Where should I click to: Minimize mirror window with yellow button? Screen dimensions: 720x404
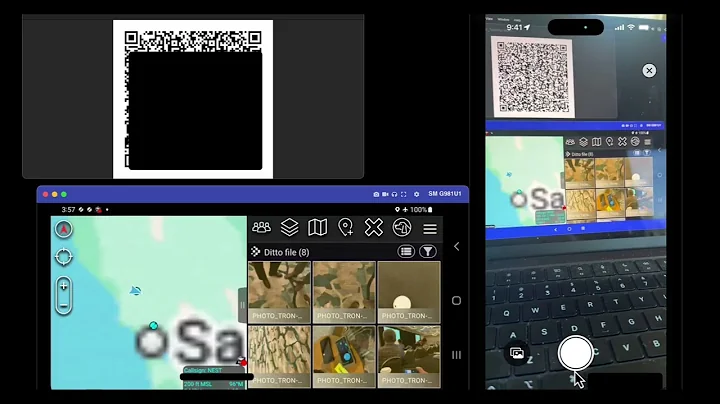(x=55, y=194)
